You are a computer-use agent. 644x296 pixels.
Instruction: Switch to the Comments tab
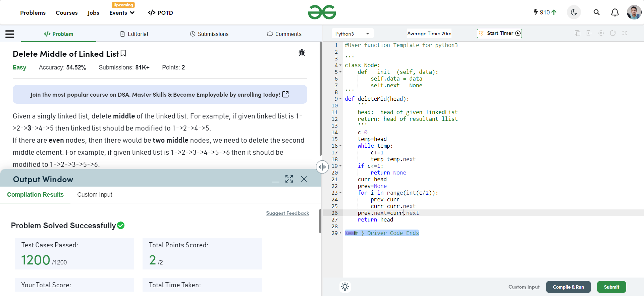click(x=284, y=34)
